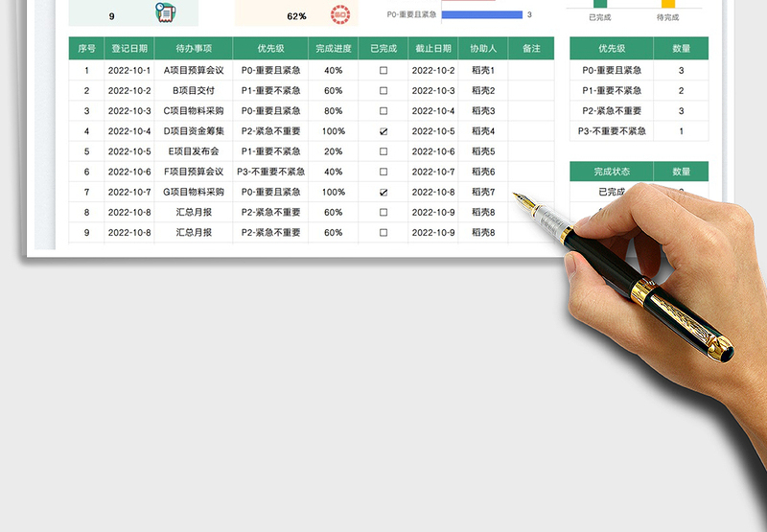Select 数量 header above the priority counts

tap(681, 49)
